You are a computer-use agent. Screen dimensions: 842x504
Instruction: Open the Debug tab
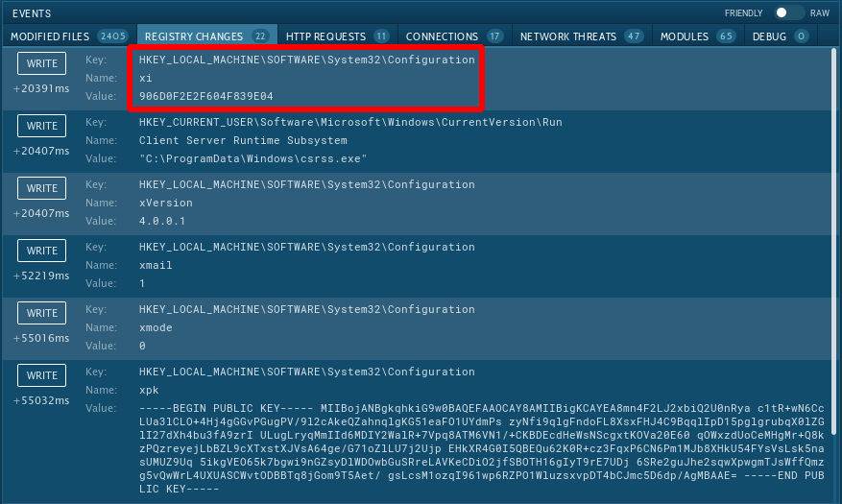click(776, 36)
